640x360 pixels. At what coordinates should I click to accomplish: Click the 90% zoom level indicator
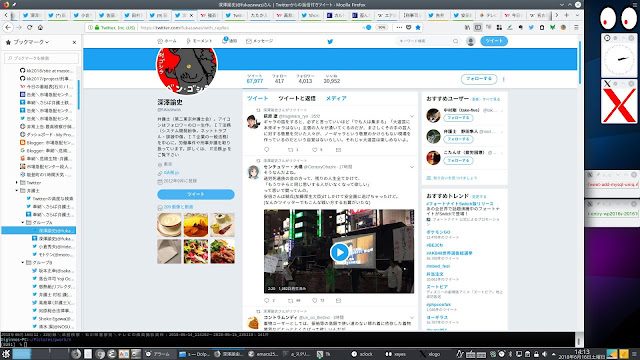(x=381, y=27)
